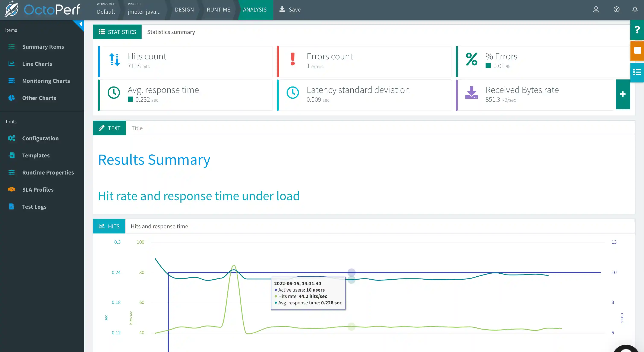Click the green color square next to 0.232 sec
This screenshot has height=352, width=644.
click(130, 99)
